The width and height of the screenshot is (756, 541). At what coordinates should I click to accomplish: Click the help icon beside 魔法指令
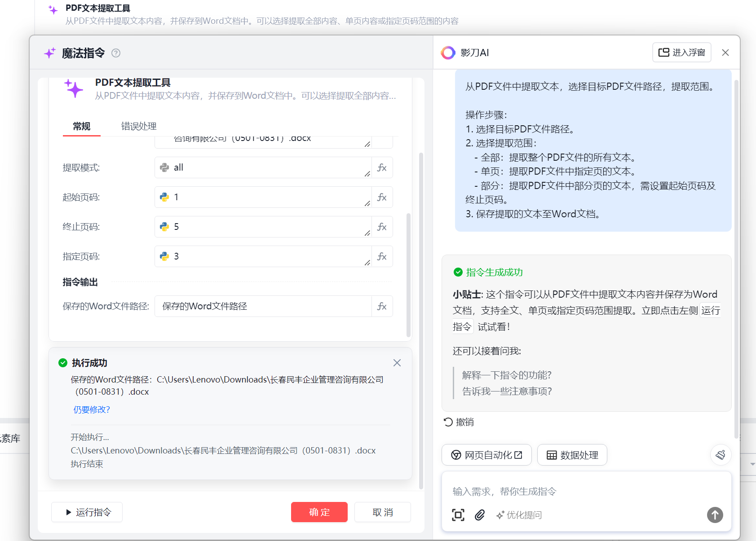pos(116,53)
